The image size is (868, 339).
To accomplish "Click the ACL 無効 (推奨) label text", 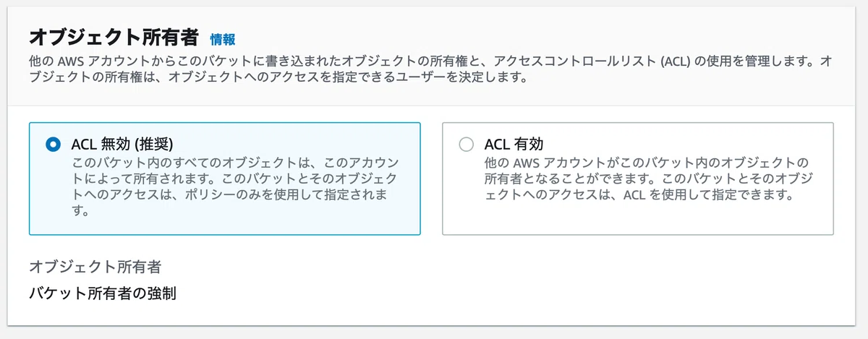I will pyautogui.click(x=122, y=144).
